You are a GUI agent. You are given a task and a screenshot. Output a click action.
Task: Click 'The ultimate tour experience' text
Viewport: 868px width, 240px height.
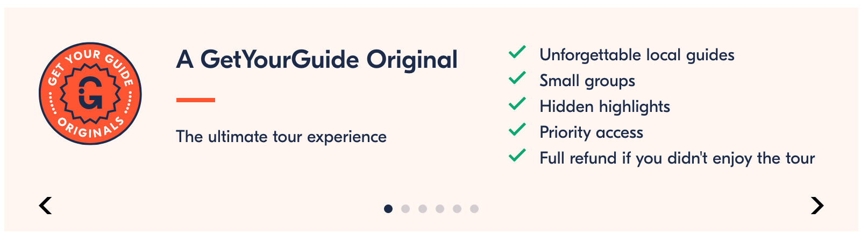pyautogui.click(x=281, y=137)
